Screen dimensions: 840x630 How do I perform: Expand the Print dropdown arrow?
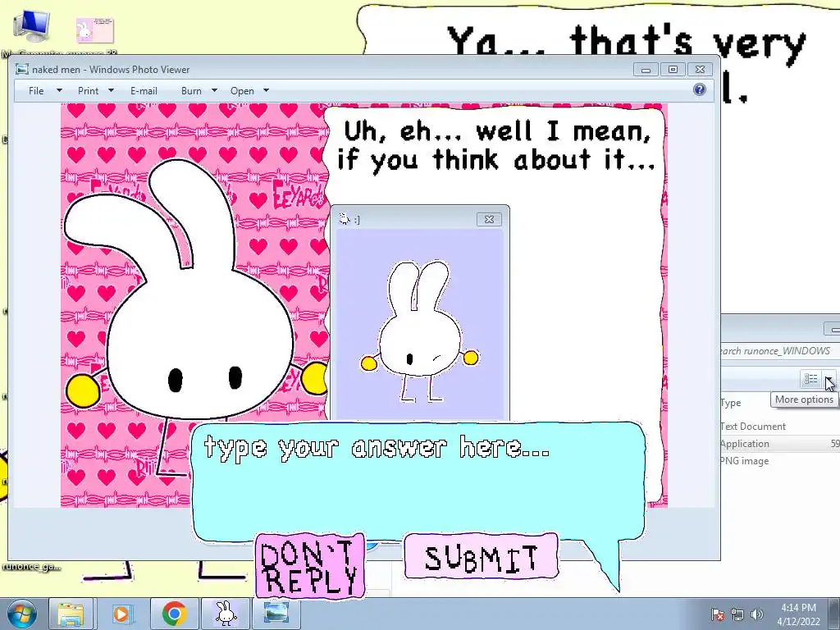[x=112, y=90]
